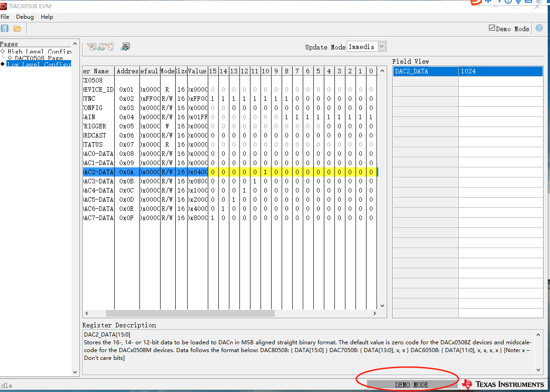Image resolution: width=550 pixels, height=392 pixels.
Task: Select the STATUS register name cell
Action: pyautogui.click(x=99, y=144)
